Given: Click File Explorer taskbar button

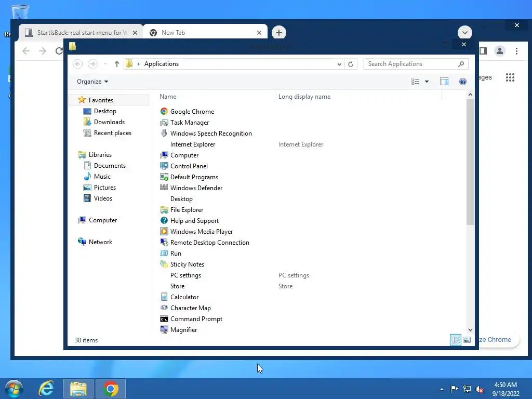Looking at the screenshot, I should tap(78, 389).
